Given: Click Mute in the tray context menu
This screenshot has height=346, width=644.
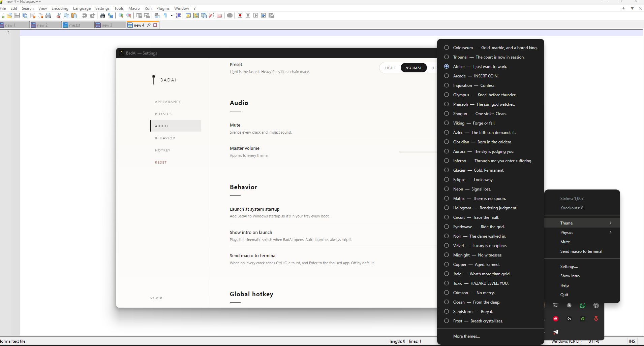Looking at the screenshot, I should tap(582, 242).
